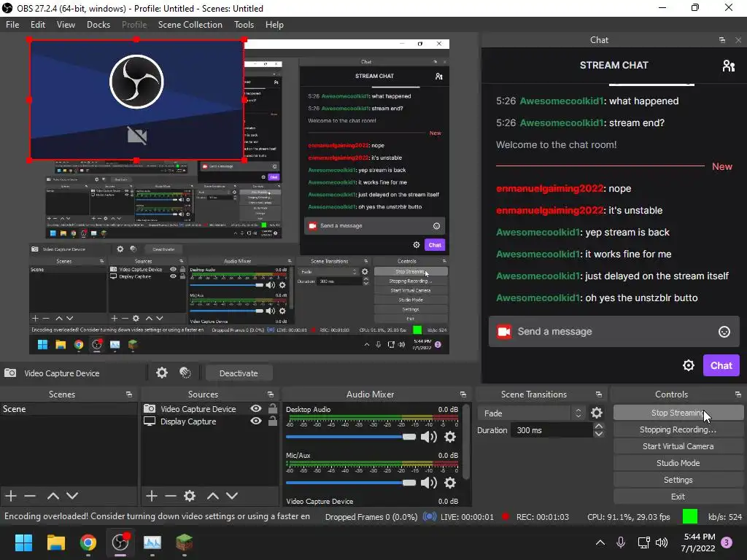Move source up in Sources list

coord(212,496)
